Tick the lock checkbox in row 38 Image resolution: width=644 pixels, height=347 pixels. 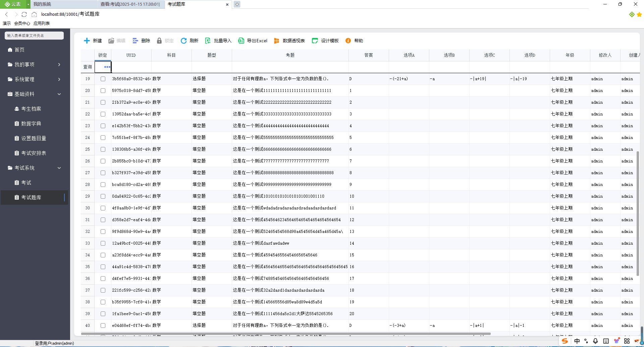[x=103, y=302]
